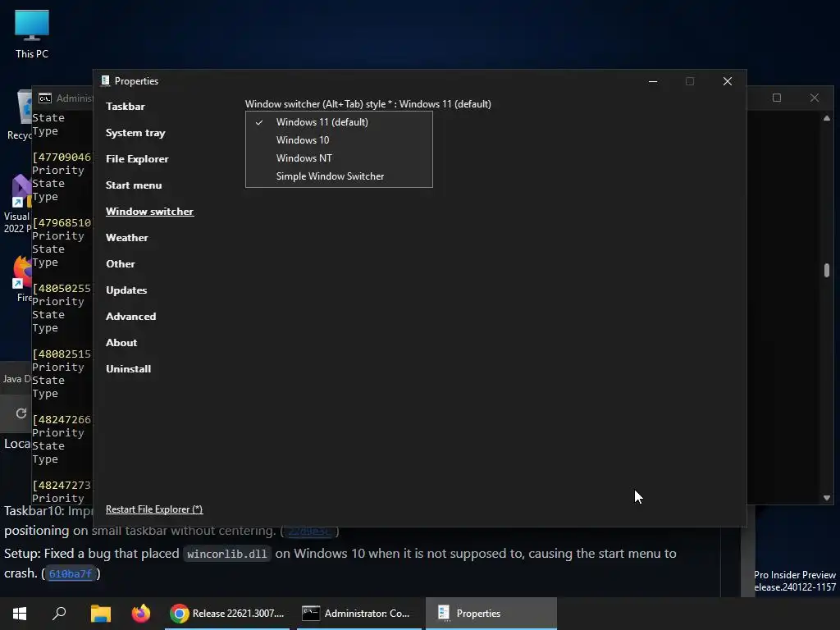Open This PC desktop icon
This screenshot has width=840, height=630.
pyautogui.click(x=32, y=34)
